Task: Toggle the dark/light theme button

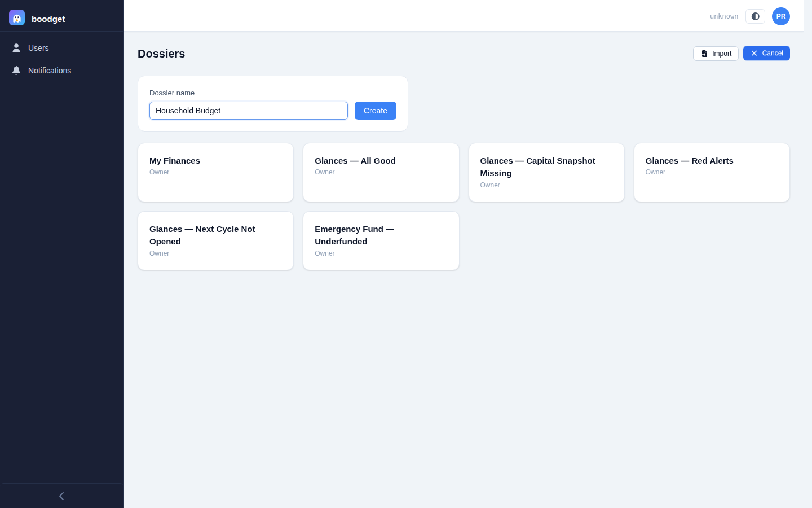Action: click(x=755, y=16)
